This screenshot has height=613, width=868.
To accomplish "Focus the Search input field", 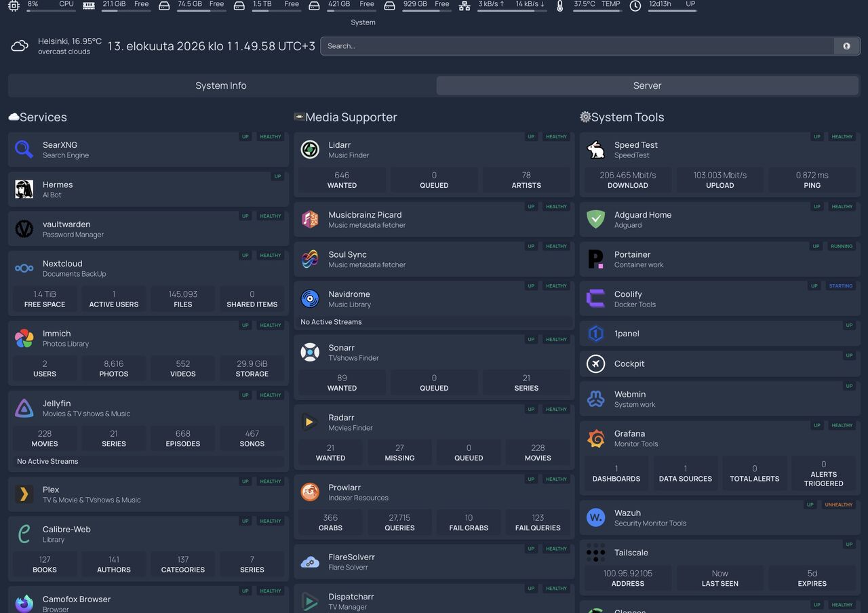I will click(577, 46).
